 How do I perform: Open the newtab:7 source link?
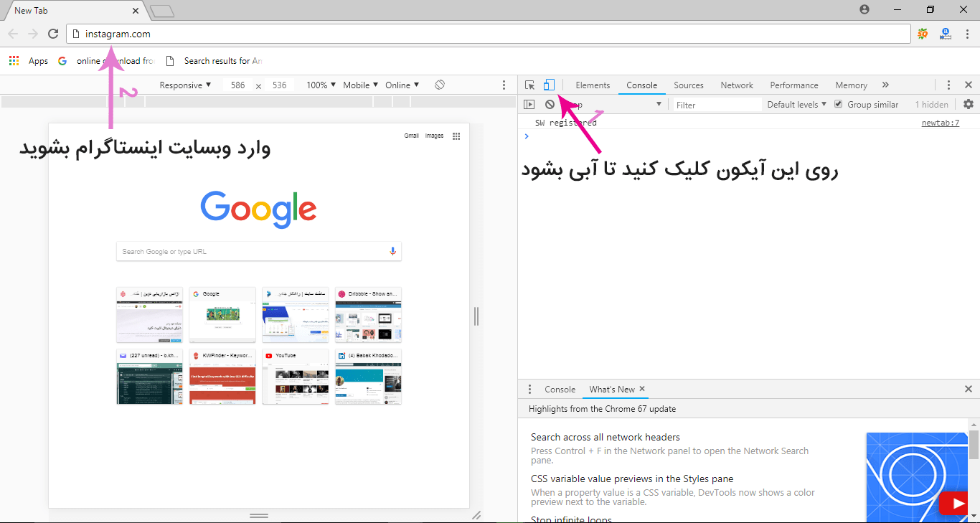(940, 123)
